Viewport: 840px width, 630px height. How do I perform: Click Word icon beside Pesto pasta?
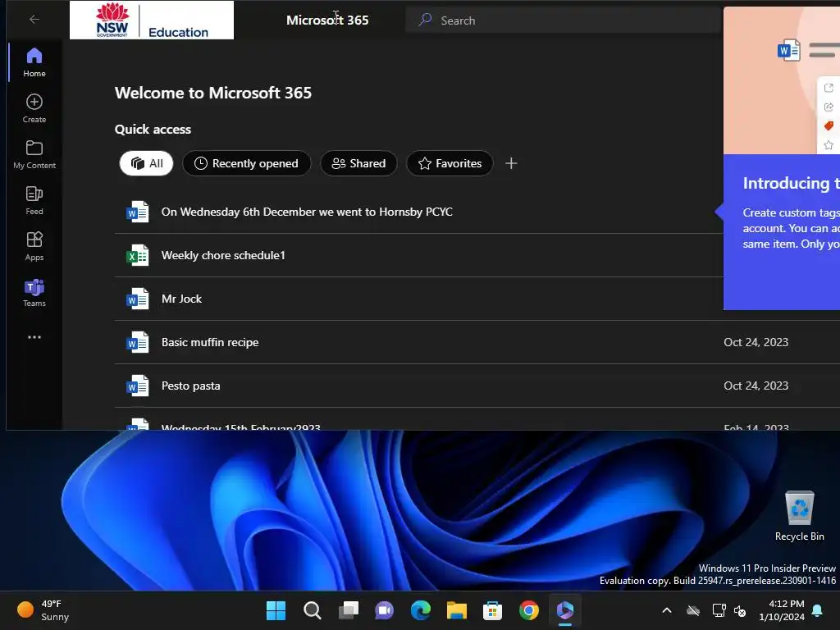(x=137, y=386)
